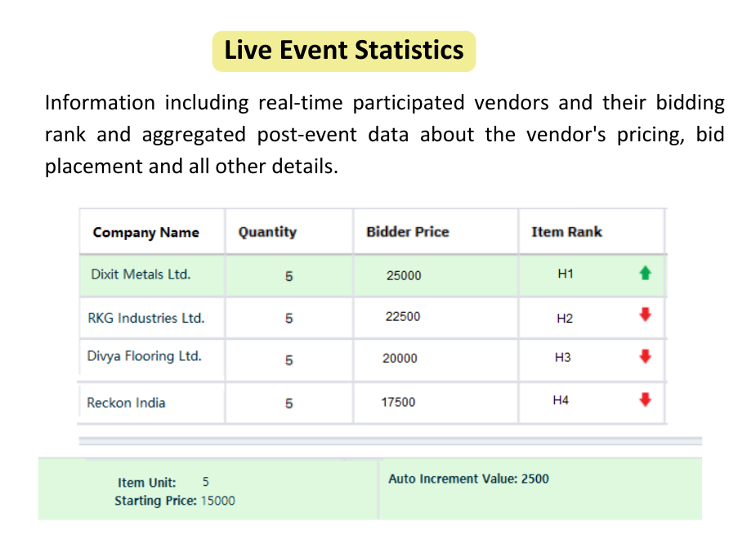Screen dimensions: 756x535
Task: Open the Divya Flooring Ltd. company entry
Action: (144, 356)
